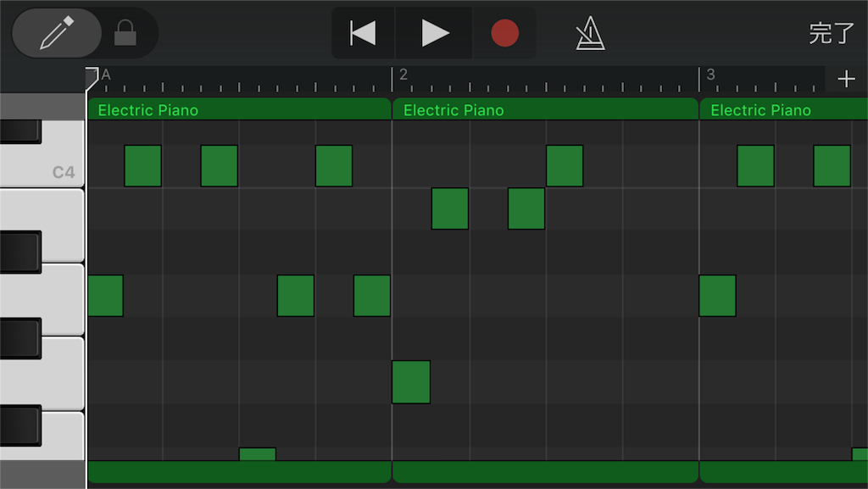Tap the second bottom region strip

click(545, 472)
